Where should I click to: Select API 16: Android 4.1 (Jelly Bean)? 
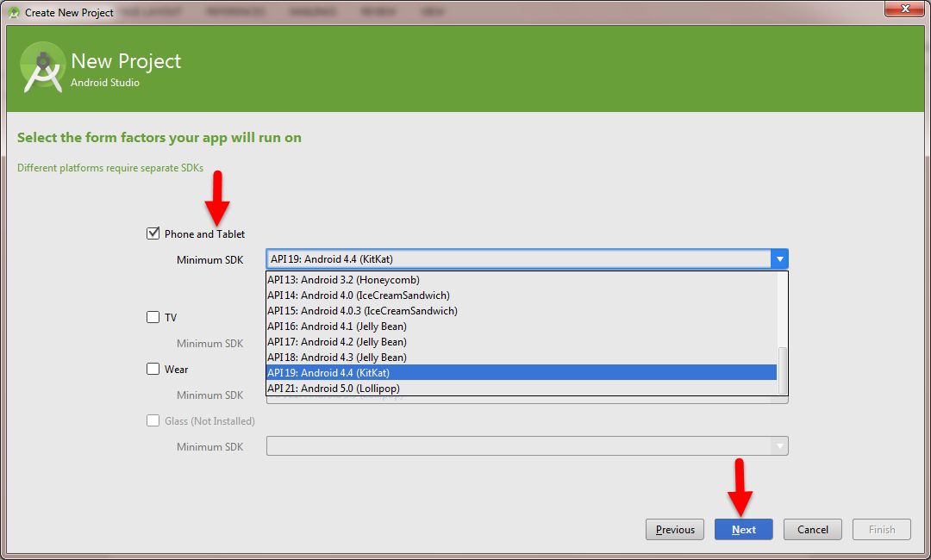522,327
